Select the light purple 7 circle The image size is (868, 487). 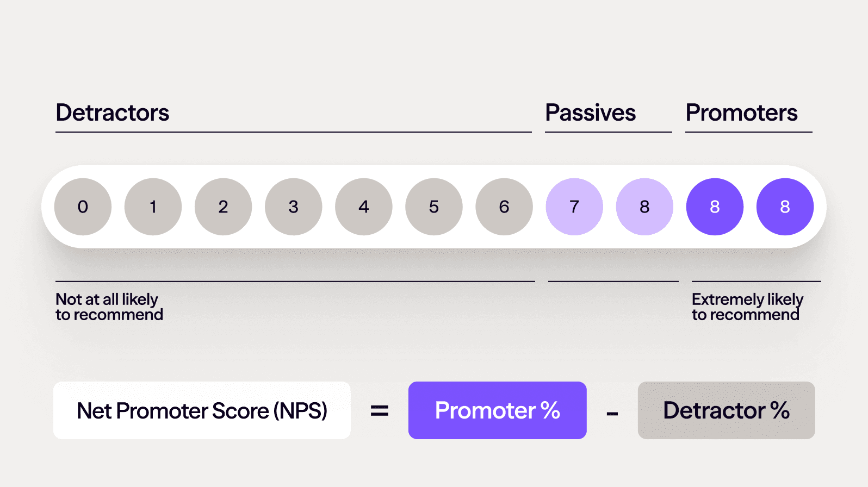pyautogui.click(x=574, y=207)
